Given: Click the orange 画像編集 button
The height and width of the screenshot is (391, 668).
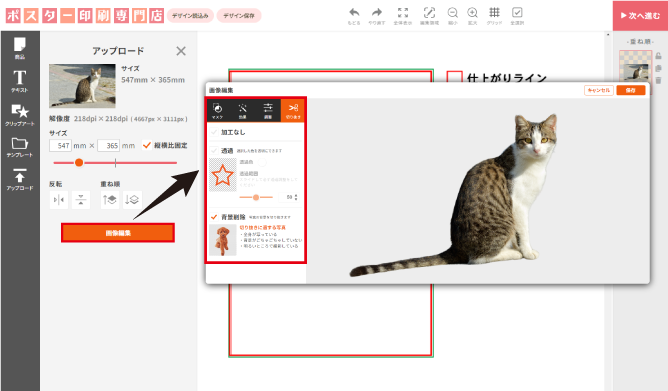Looking at the screenshot, I should (x=118, y=233).
